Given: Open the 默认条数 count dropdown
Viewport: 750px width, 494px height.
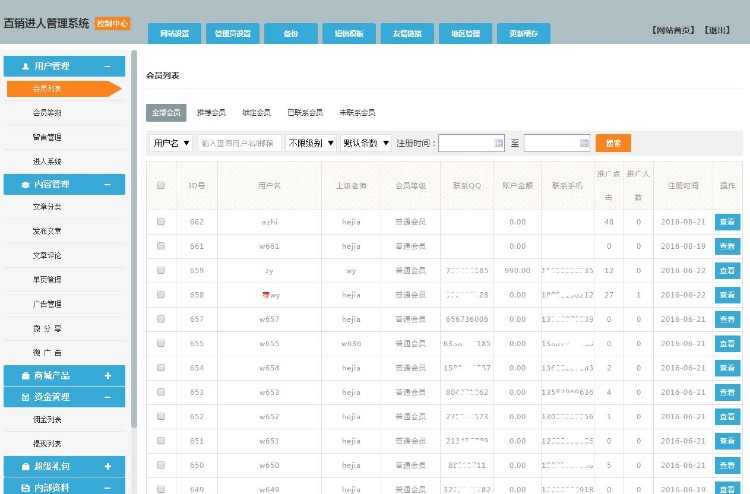Looking at the screenshot, I should 366,143.
